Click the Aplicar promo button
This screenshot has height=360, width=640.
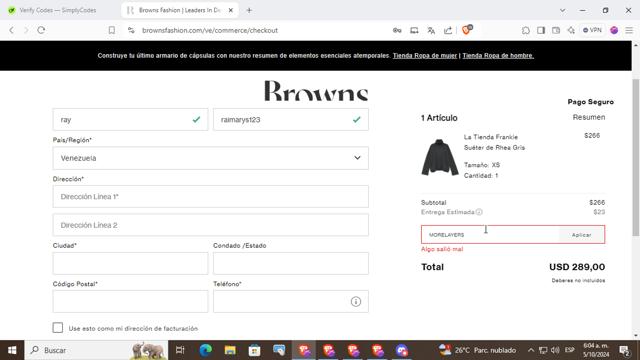582,235
